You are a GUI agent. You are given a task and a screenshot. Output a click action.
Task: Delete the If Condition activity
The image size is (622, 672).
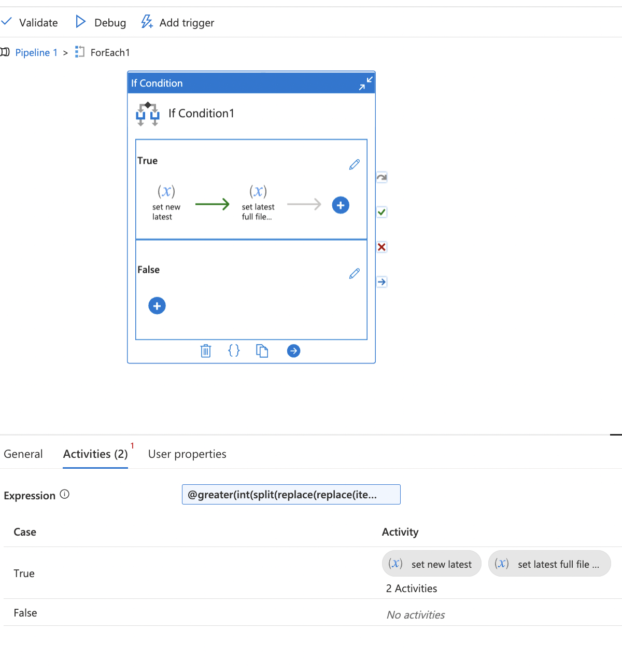click(x=206, y=351)
